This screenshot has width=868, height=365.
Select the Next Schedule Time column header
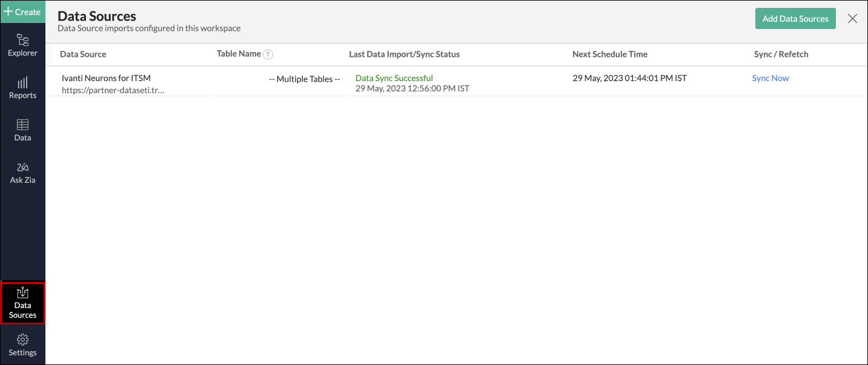click(x=609, y=54)
